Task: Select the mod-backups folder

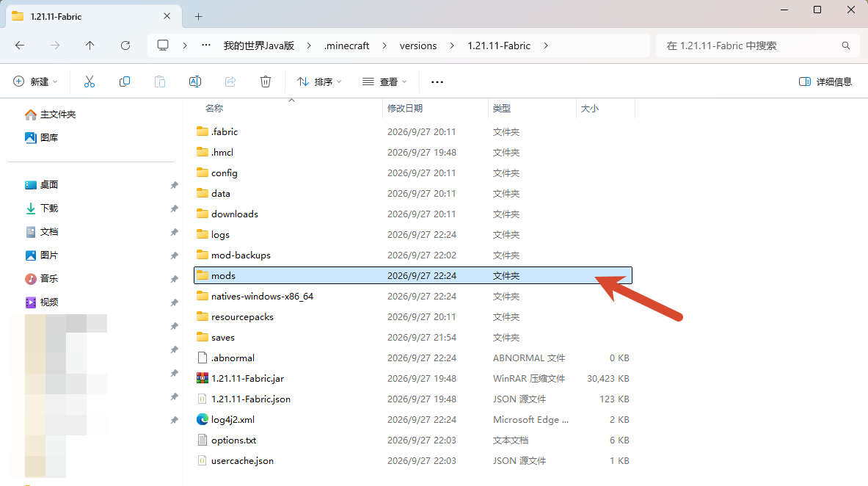Action: (413, 255)
